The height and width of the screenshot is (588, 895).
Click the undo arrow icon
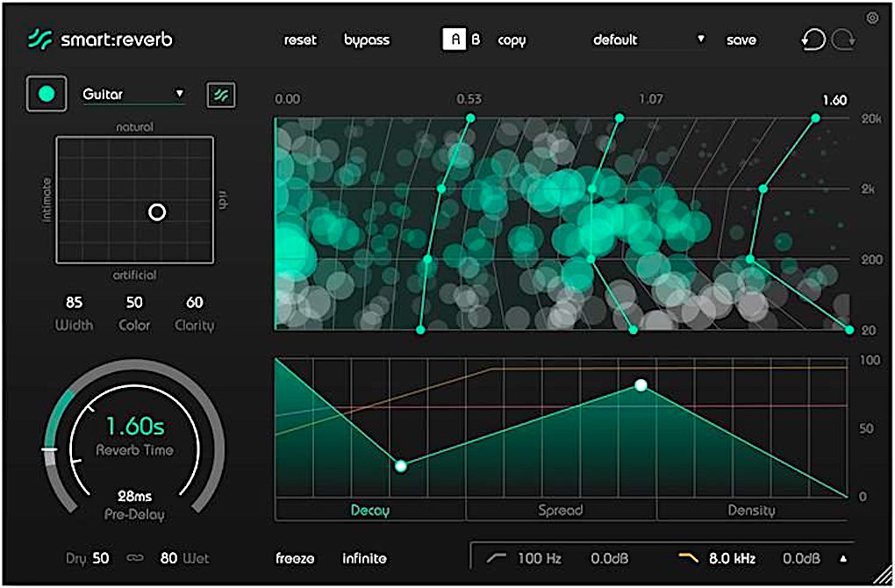814,39
